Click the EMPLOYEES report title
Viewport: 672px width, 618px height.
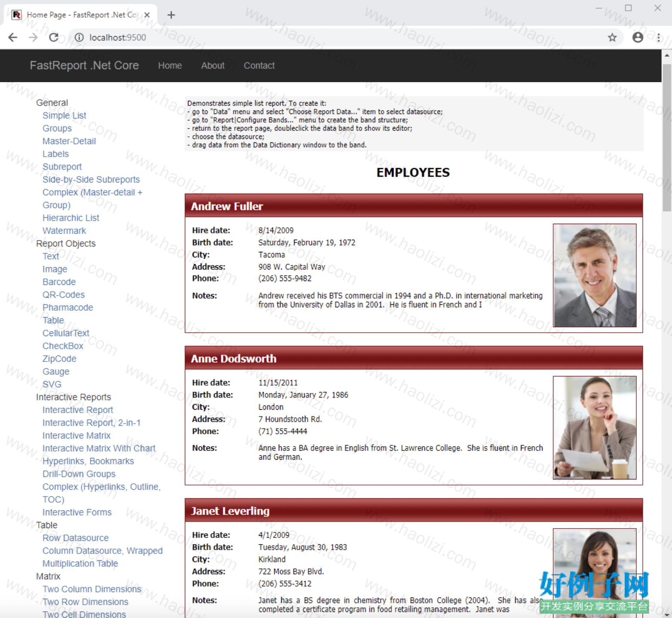click(413, 173)
